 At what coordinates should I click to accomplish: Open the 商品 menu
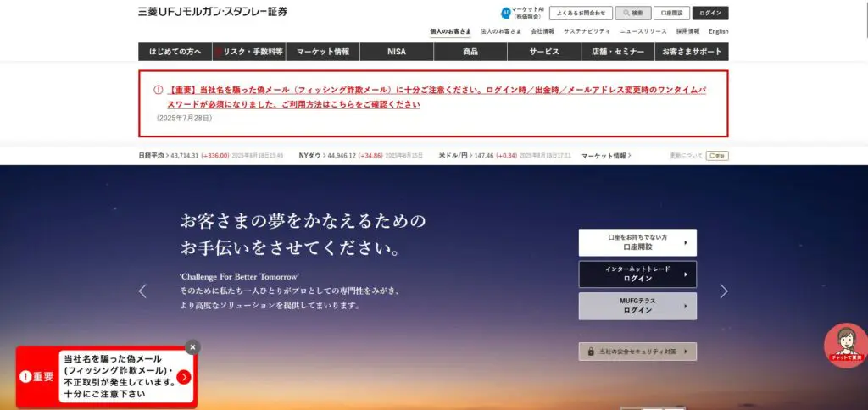click(x=470, y=52)
